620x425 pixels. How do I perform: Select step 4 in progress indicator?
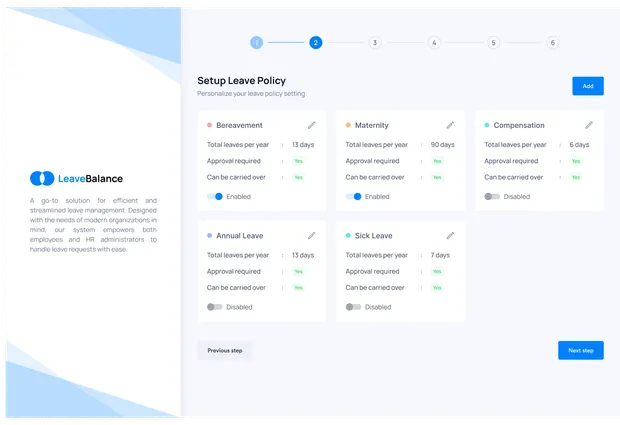click(x=434, y=43)
